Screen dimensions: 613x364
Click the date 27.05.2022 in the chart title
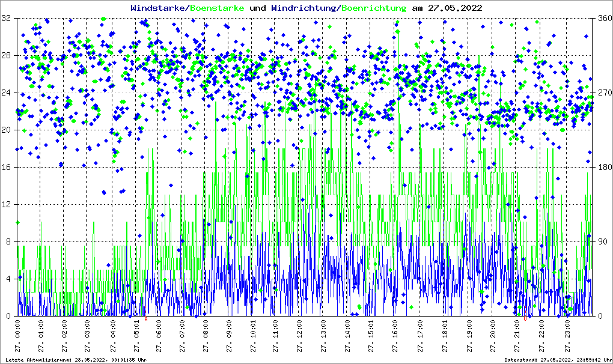click(x=457, y=8)
